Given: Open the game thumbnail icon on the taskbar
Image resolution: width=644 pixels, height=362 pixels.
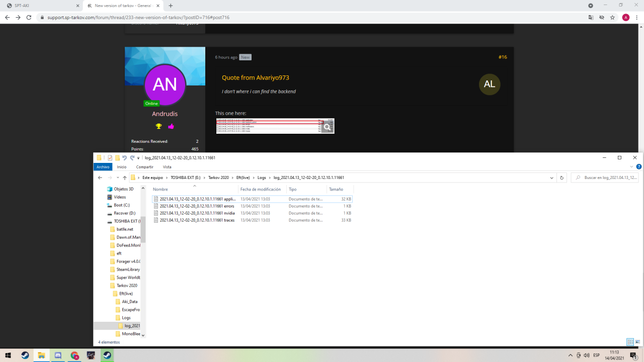Looking at the screenshot, I should click(x=91, y=355).
